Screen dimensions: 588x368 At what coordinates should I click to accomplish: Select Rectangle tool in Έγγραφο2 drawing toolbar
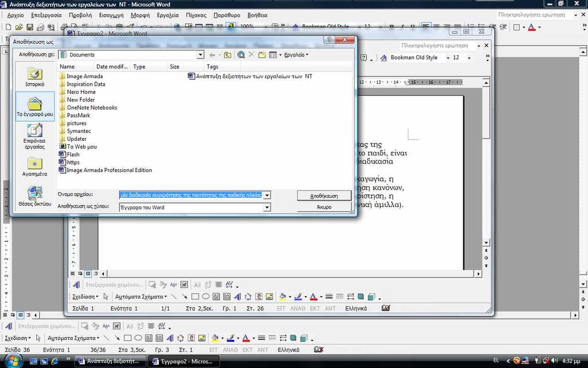click(x=195, y=297)
